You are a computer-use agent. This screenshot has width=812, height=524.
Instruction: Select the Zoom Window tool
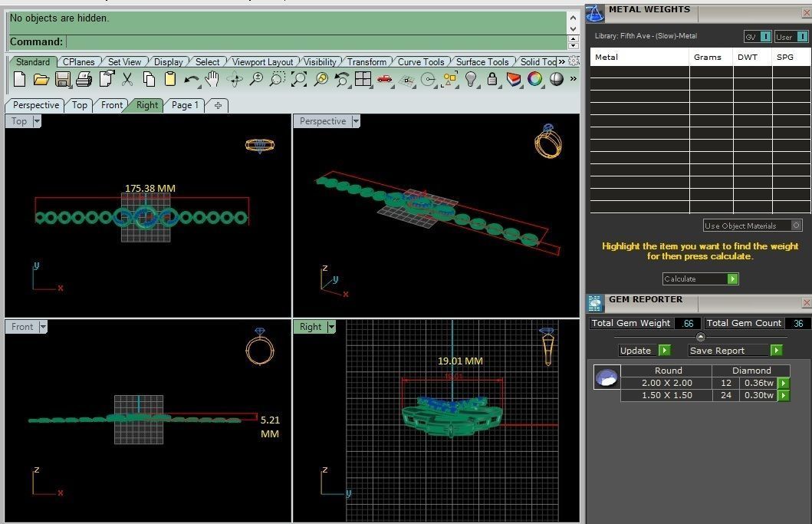[x=278, y=79]
